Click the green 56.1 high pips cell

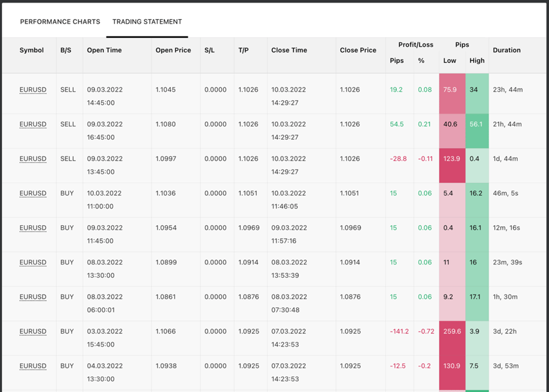[x=476, y=124]
